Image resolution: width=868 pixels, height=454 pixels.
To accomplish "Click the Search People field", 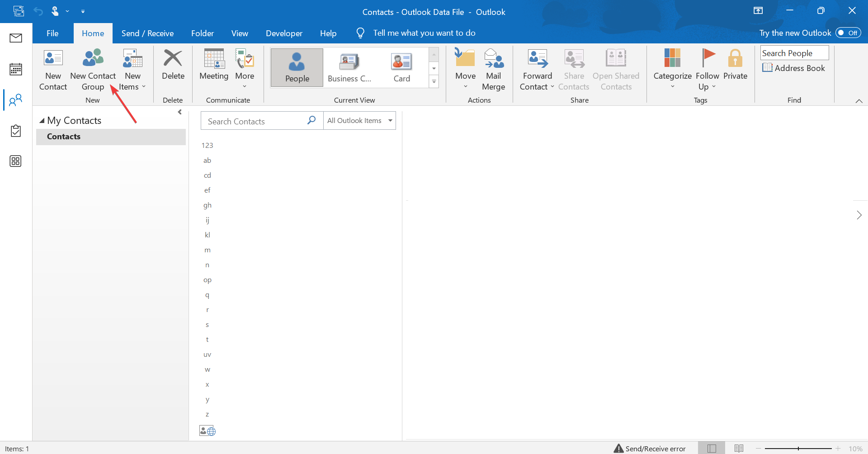I will [x=794, y=53].
